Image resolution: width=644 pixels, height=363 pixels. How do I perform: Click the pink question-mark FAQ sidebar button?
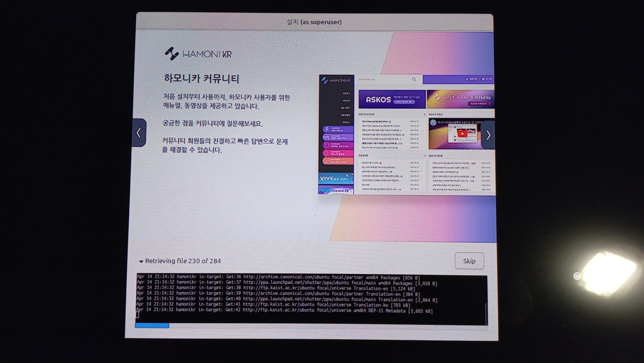[338, 145]
